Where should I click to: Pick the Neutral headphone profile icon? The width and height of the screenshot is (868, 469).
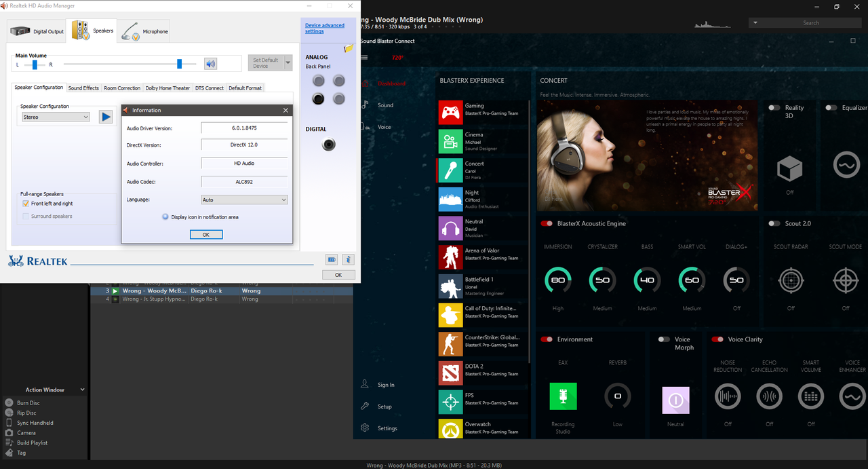pyautogui.click(x=450, y=228)
